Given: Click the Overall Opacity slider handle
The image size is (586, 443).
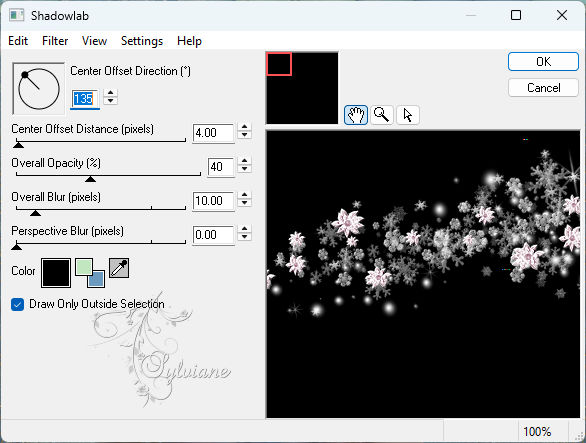Looking at the screenshot, I should (90, 179).
